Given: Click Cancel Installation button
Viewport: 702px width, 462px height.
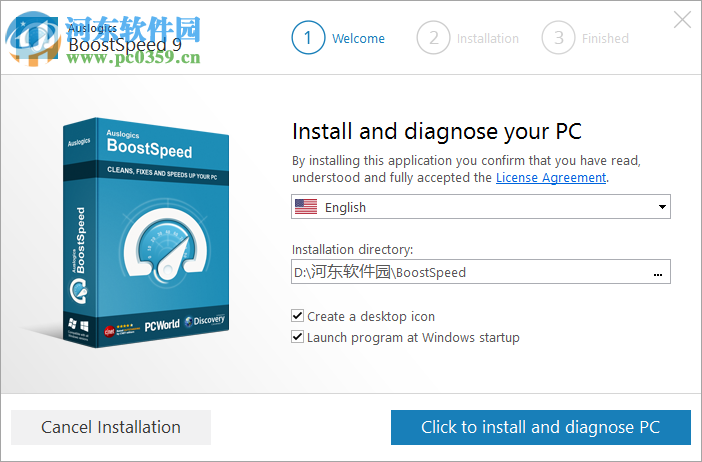Looking at the screenshot, I should click(x=111, y=427).
